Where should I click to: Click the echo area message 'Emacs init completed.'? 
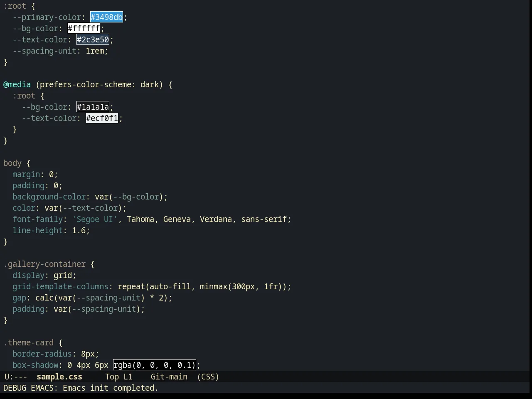[111, 388]
